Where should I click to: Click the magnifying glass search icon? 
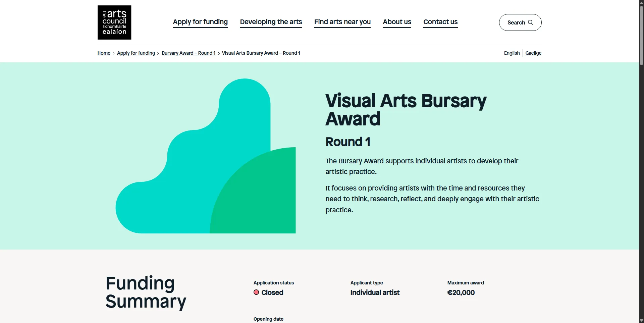point(531,22)
